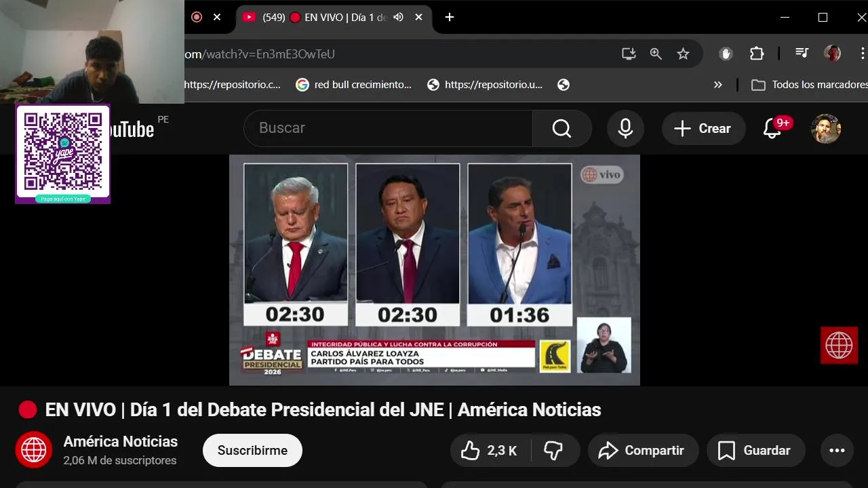Open the first repositorio.c bookmark

click(233, 85)
